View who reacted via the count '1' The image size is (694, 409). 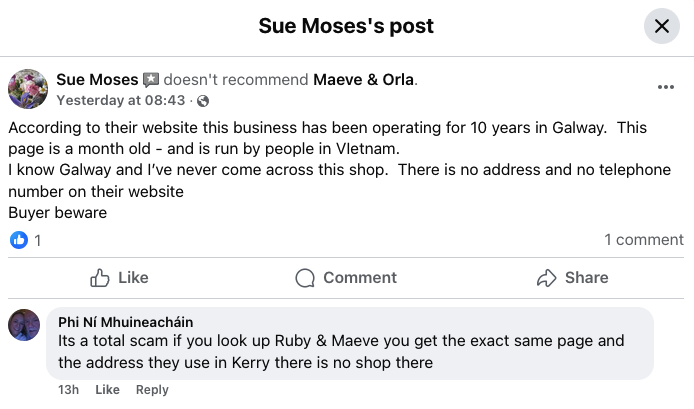(38, 240)
